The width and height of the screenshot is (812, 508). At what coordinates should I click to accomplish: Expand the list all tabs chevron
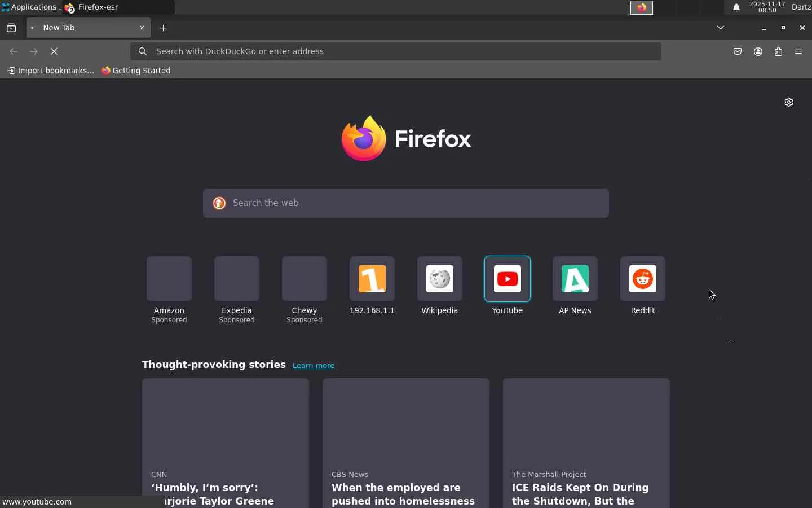pos(721,28)
